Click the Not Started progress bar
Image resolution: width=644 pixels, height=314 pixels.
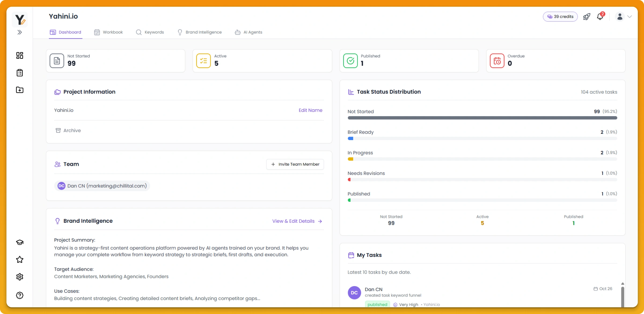point(482,118)
